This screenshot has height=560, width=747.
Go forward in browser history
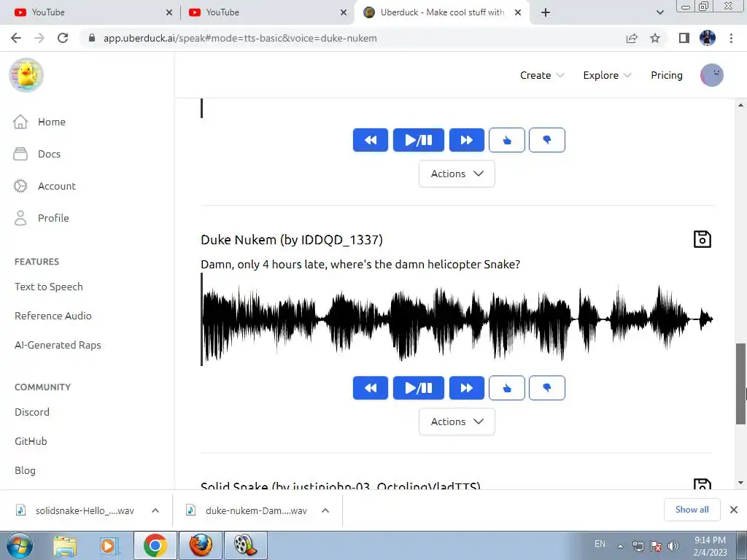point(39,38)
